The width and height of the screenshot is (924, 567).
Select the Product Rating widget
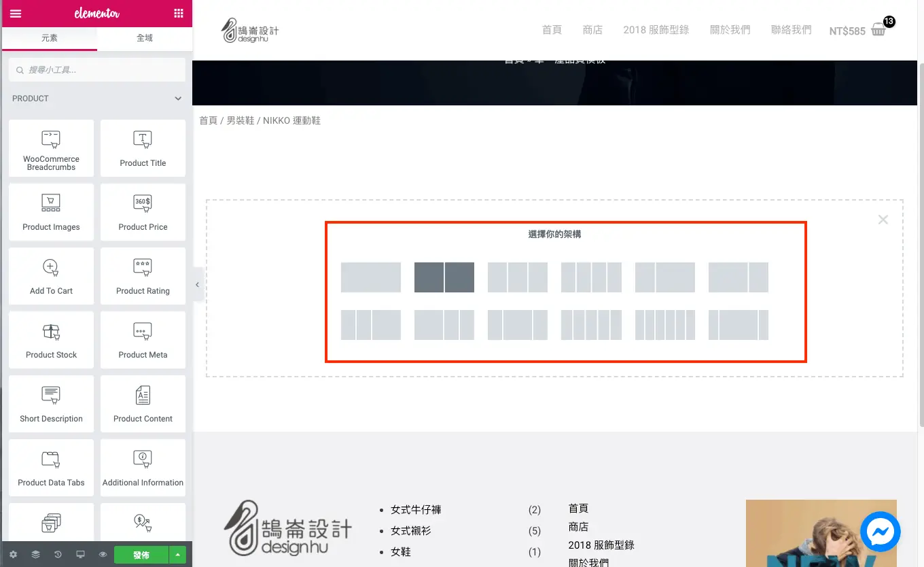click(143, 276)
